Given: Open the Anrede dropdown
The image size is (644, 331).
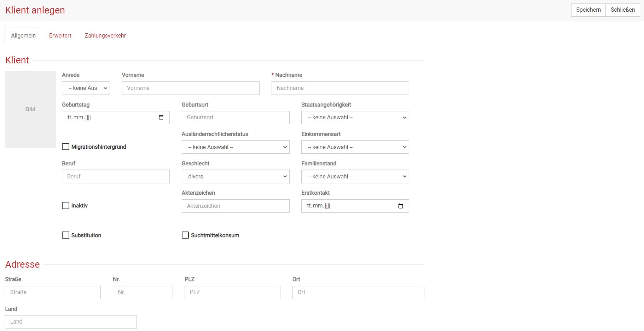Looking at the screenshot, I should pyautogui.click(x=86, y=88).
